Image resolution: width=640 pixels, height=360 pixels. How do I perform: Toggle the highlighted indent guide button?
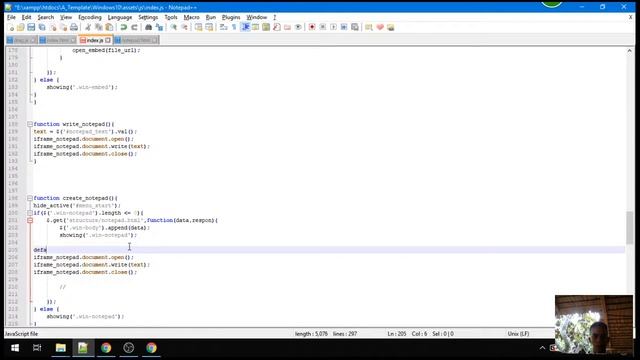[x=245, y=27]
